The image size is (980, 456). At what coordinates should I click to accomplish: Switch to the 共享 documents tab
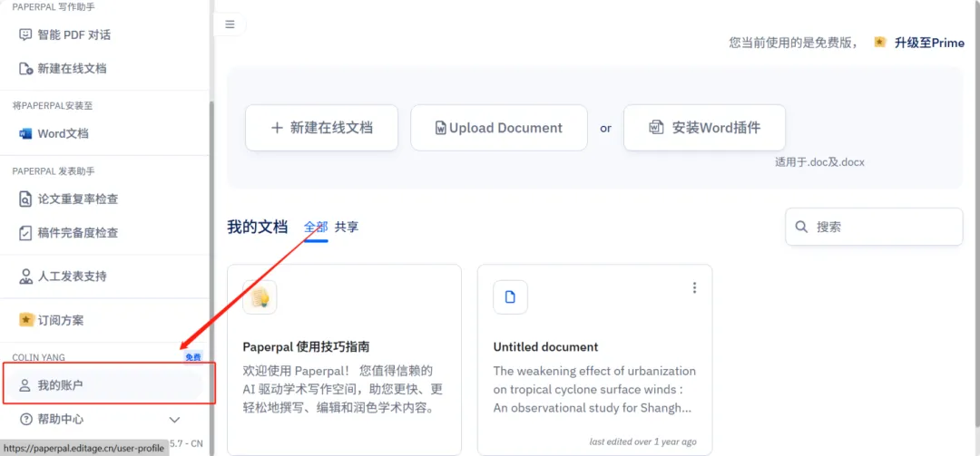pos(347,227)
